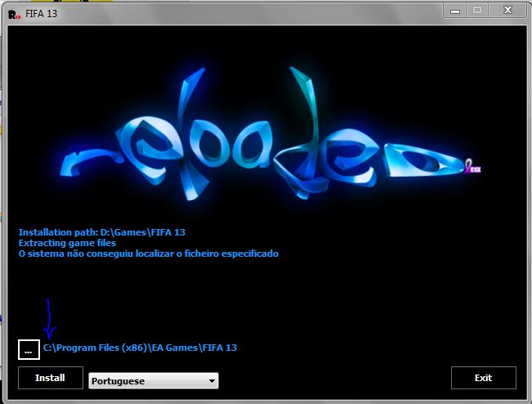Screen dimensions: 532x404
Task: Click the language selector's down arrow
Action: 212,381
